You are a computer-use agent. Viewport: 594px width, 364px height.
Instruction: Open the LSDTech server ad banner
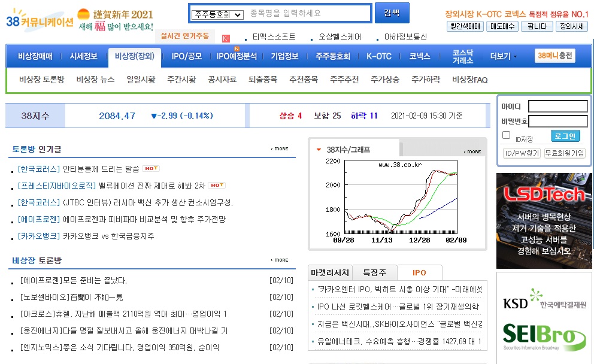(544, 221)
